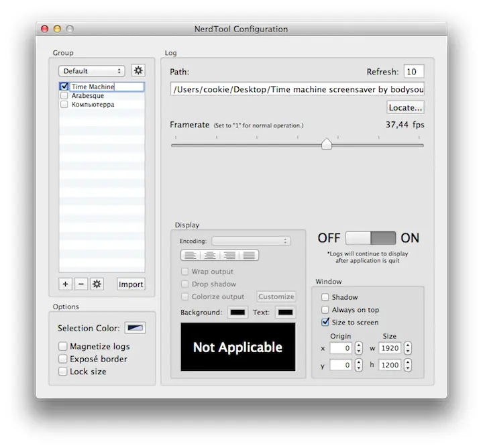Enable Drop shadow checkbox
Screen dimensions: 483x448
[185, 284]
